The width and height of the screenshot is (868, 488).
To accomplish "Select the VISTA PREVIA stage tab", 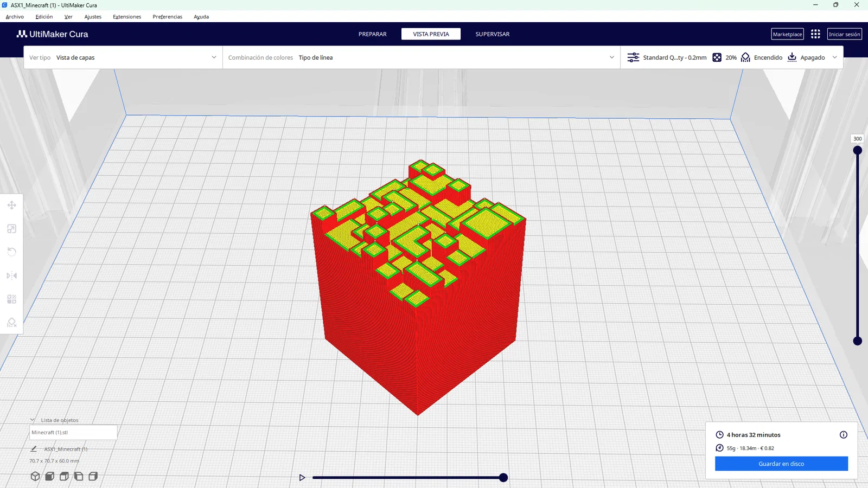I will click(431, 34).
